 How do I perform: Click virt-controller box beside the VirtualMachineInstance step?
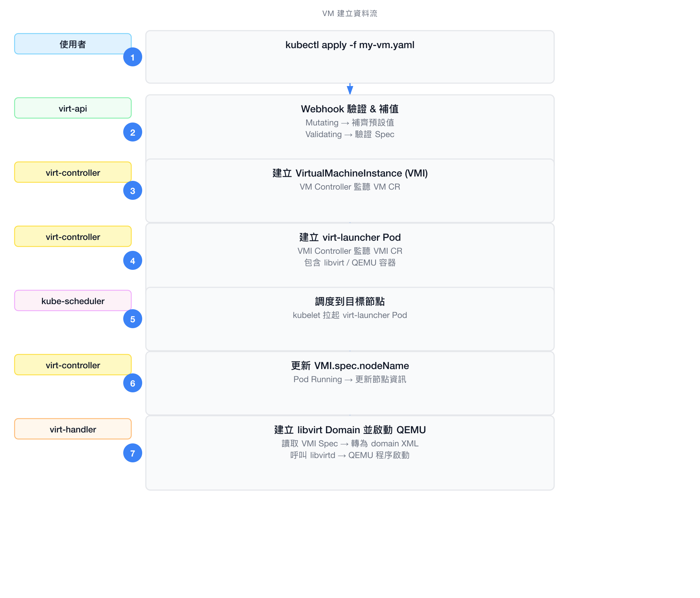[x=73, y=172]
